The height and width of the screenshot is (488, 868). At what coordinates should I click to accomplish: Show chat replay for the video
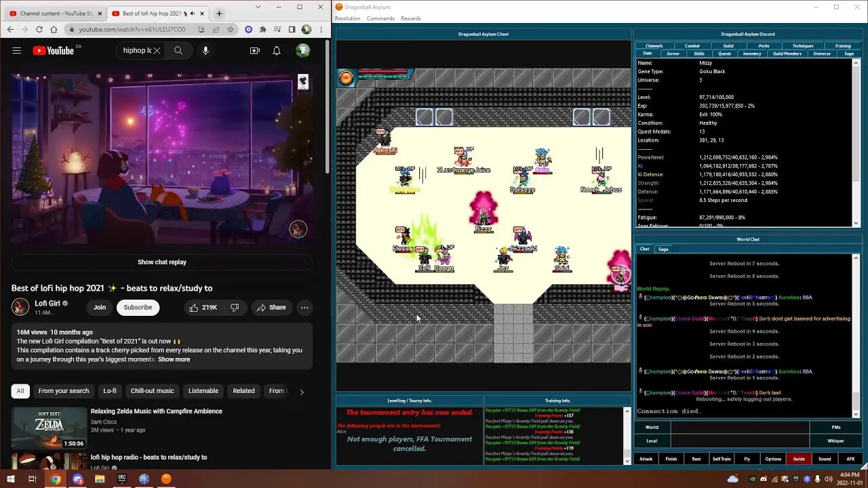[162, 262]
